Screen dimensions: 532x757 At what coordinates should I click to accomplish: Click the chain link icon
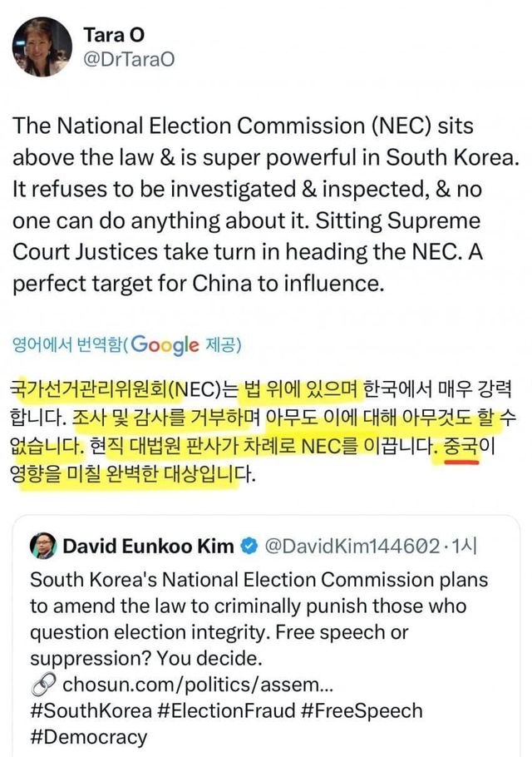pos(42,685)
